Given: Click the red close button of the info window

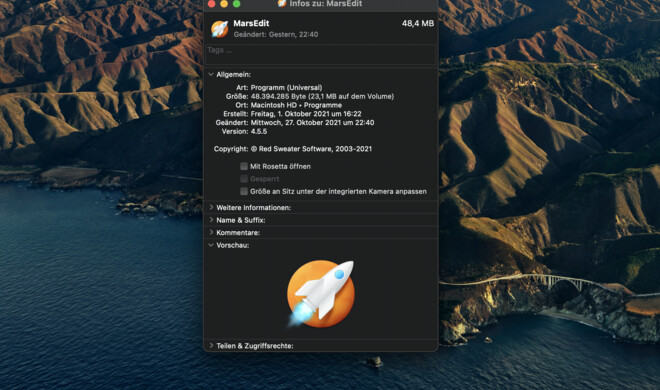Looking at the screenshot, I should pyautogui.click(x=212, y=4).
